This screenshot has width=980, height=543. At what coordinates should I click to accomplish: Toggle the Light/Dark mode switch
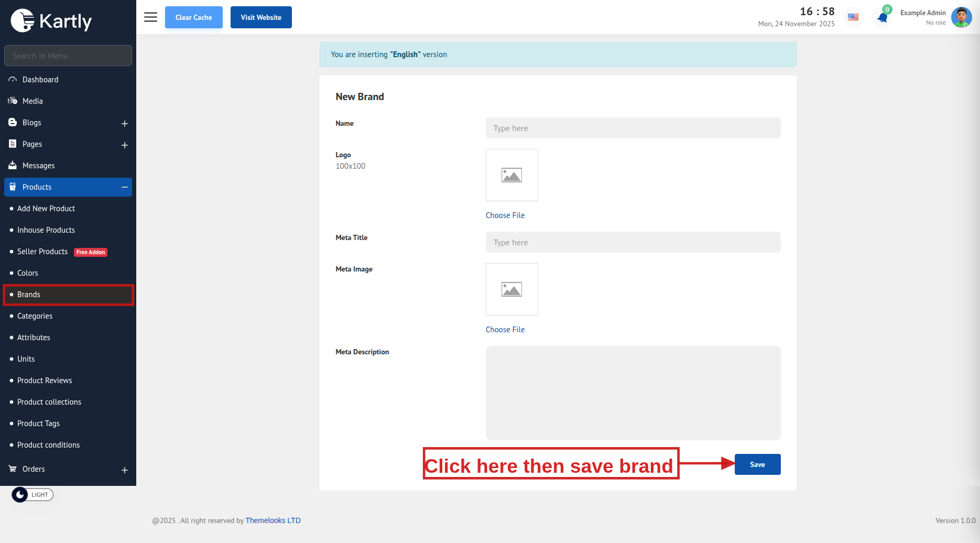coord(32,495)
